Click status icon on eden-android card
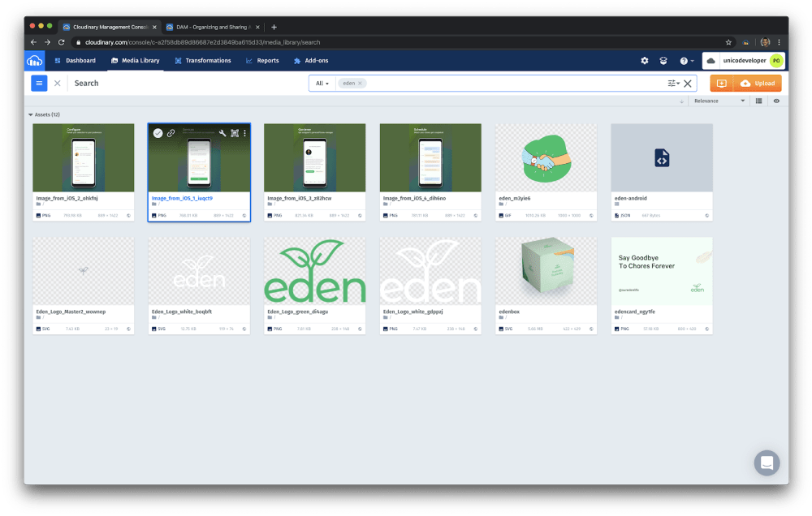The width and height of the screenshot is (812, 516). click(707, 215)
